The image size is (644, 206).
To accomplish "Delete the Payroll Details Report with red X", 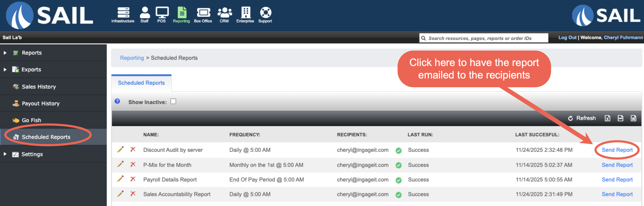I will pos(133,179).
